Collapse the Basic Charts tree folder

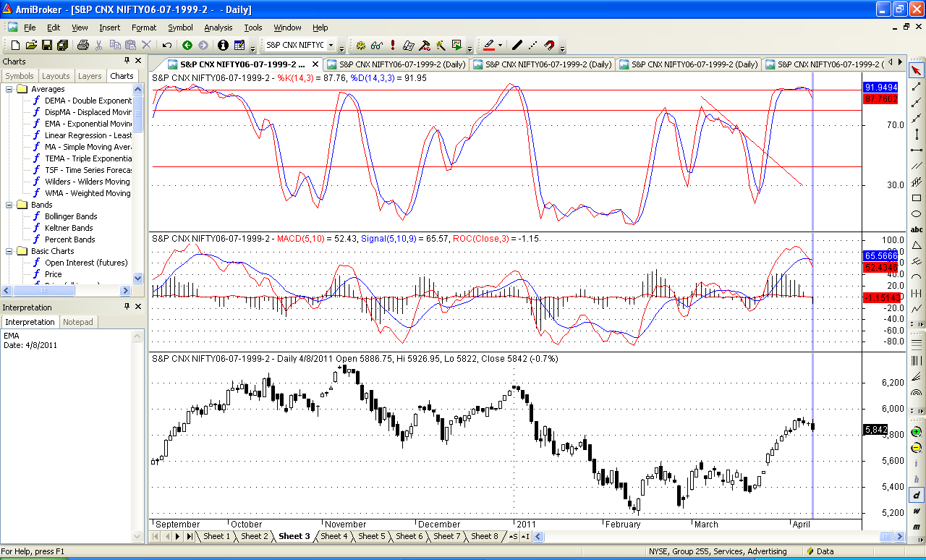9,251
